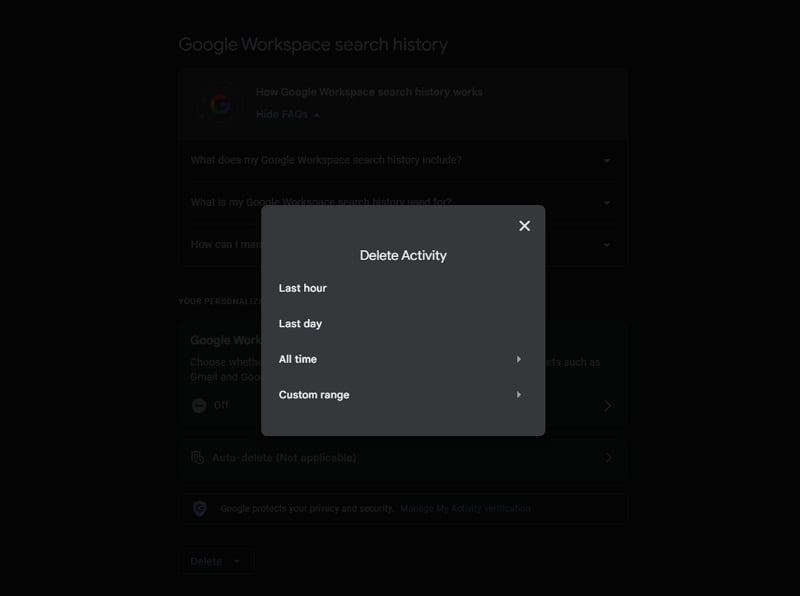Close the Delete Activity dialog
This screenshot has height=596, width=800.
[524, 226]
